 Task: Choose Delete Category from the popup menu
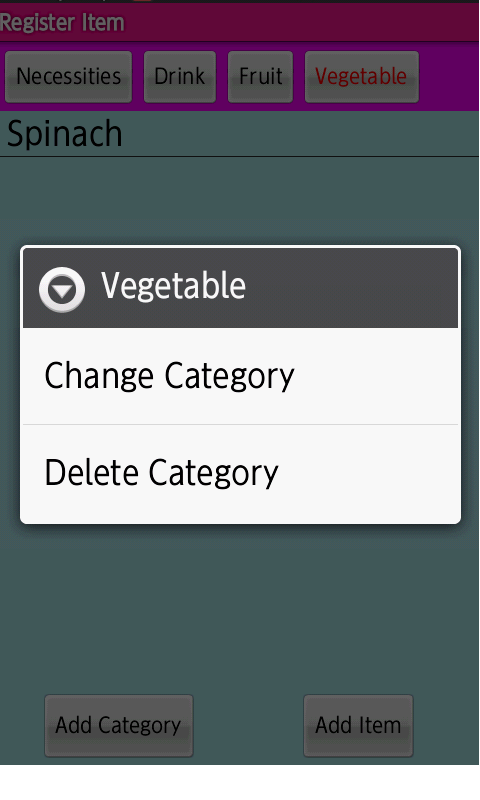click(240, 473)
